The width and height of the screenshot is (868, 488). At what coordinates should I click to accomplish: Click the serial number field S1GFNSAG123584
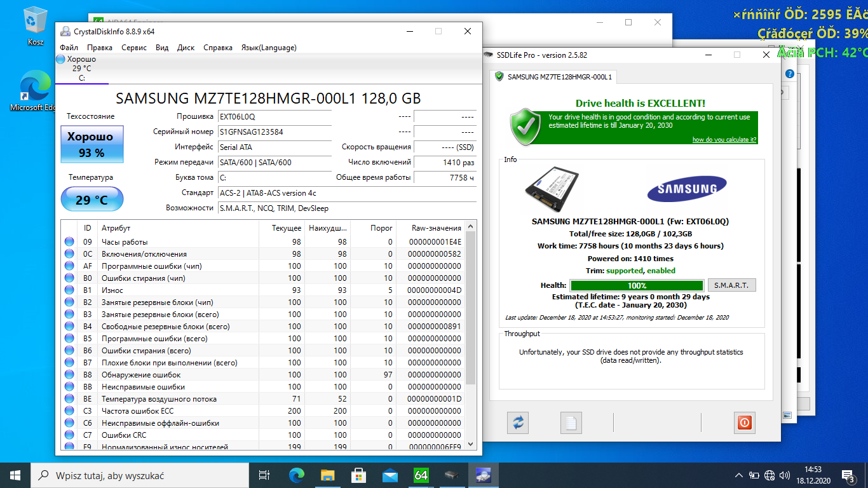click(x=275, y=132)
